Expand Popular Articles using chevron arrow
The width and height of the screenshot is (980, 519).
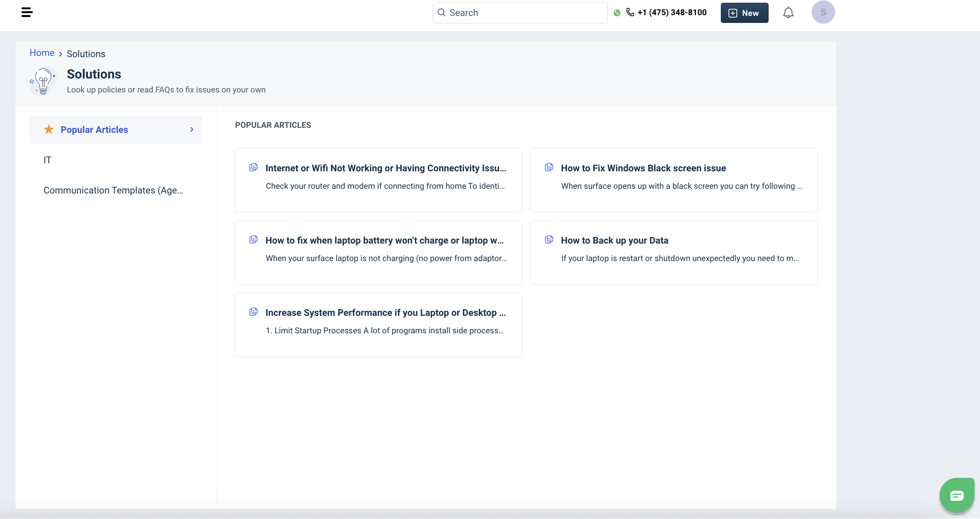coord(192,129)
